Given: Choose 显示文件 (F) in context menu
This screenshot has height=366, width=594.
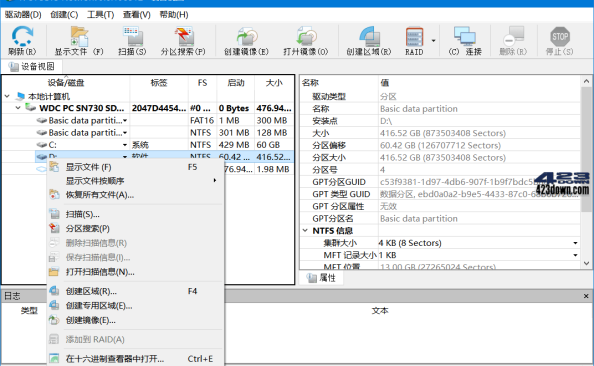Looking at the screenshot, I should pyautogui.click(x=136, y=167).
